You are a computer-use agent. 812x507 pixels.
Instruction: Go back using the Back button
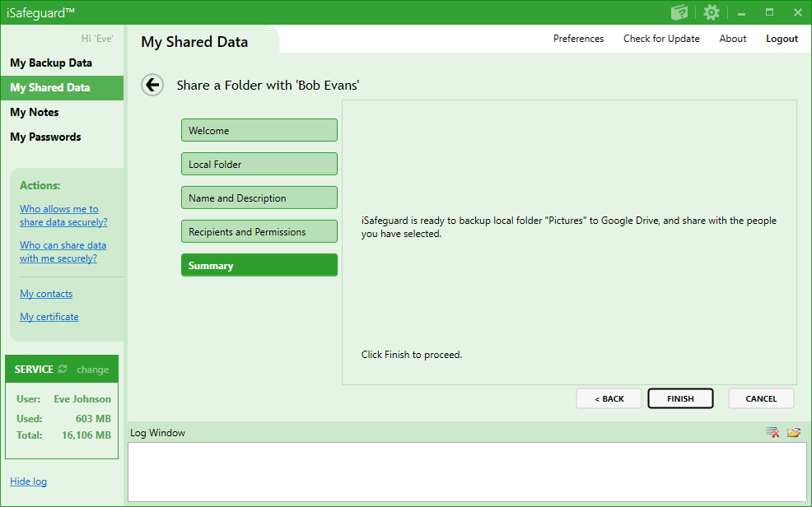coord(609,398)
